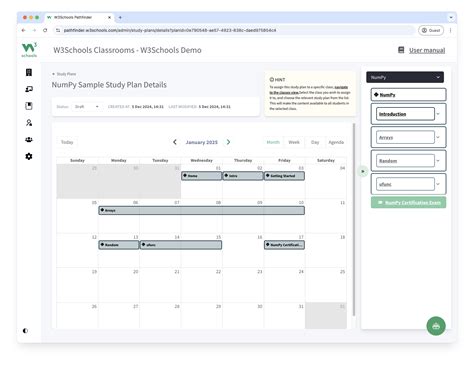Open the study plans bookmark icon in sidebar
474x365 pixels.
coord(29,106)
